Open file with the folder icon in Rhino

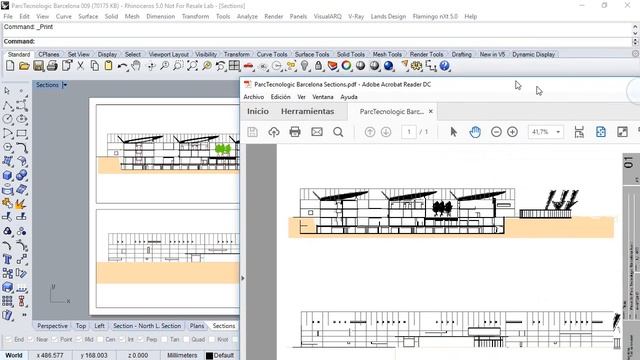(x=24, y=66)
